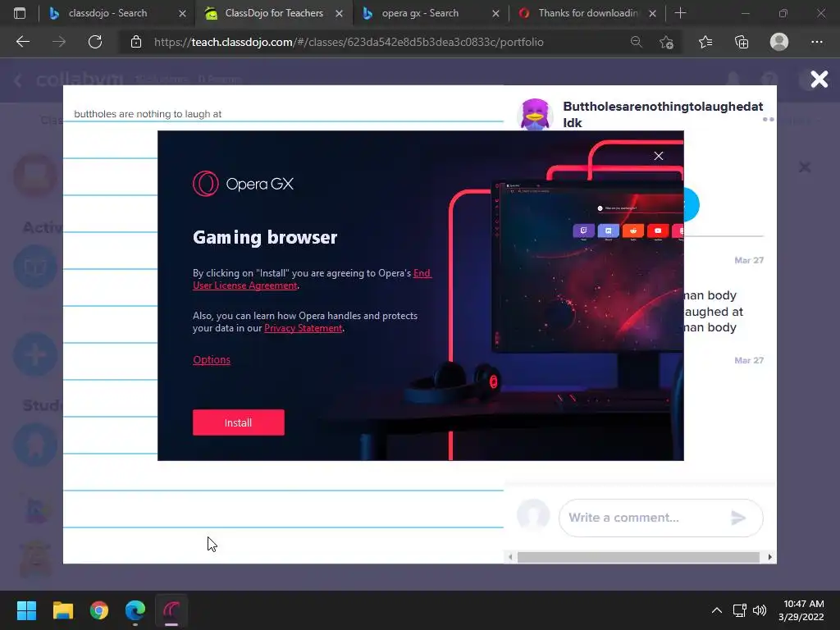Viewport: 840px width, 630px height.
Task: Click the horizontal scrollbar under comments
Action: coord(638,557)
